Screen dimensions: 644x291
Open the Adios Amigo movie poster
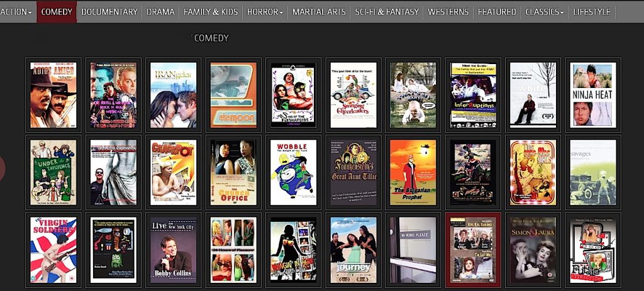53,95
